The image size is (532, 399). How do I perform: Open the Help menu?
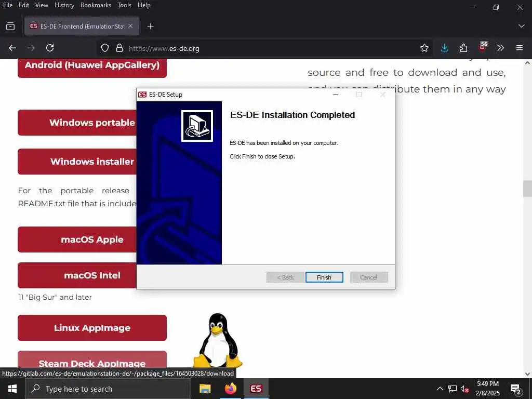(144, 5)
